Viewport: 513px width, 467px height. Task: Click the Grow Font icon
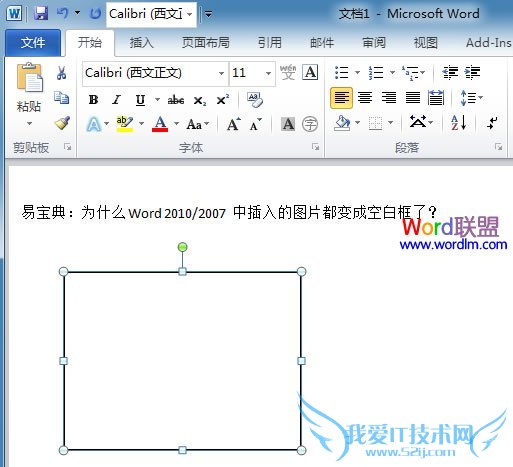(x=234, y=124)
